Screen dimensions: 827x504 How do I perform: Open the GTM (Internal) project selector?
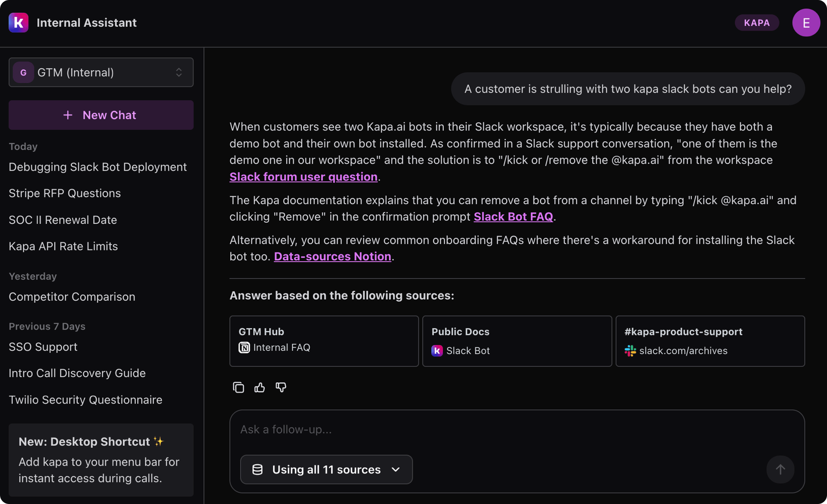(x=101, y=72)
